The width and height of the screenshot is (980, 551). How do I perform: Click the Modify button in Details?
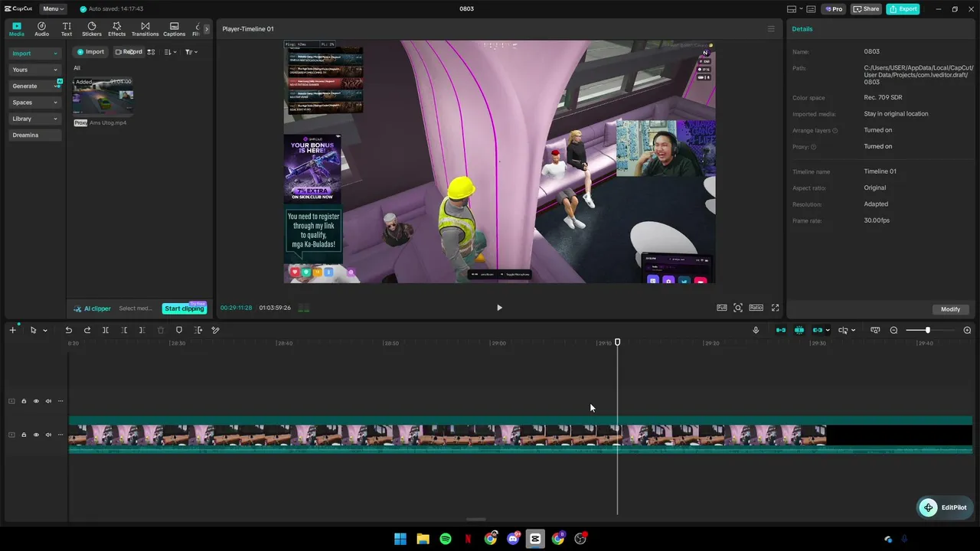[x=950, y=309]
